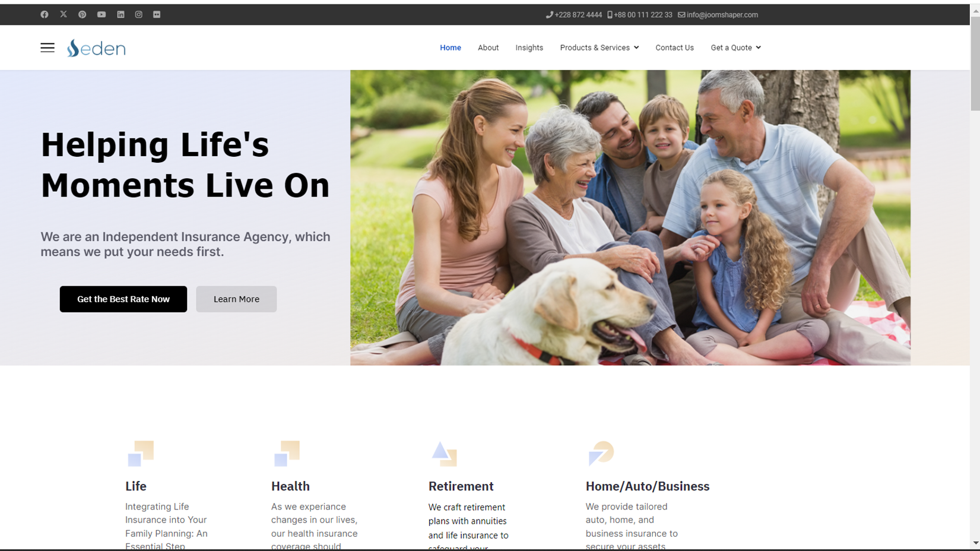Click Get the Best Rate Now button
The image size is (980, 551).
(123, 299)
